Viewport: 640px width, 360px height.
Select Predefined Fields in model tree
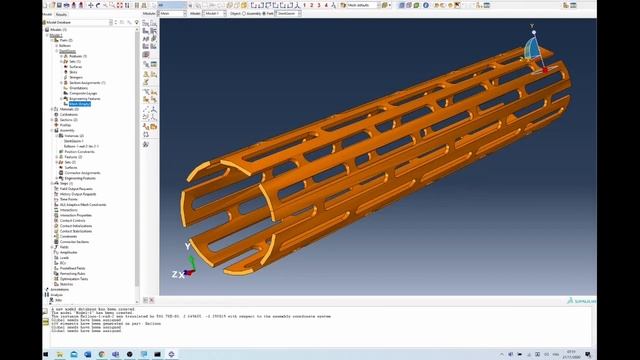(73, 268)
